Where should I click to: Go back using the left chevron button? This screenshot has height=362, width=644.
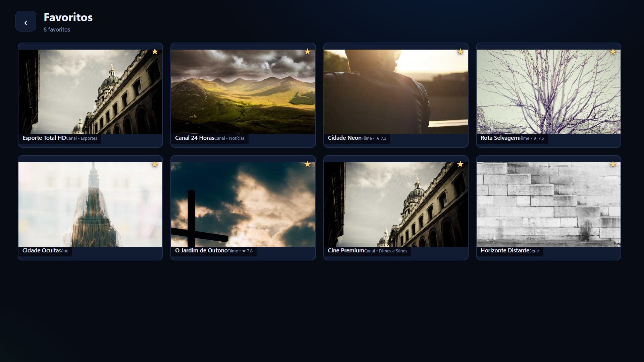26,21
